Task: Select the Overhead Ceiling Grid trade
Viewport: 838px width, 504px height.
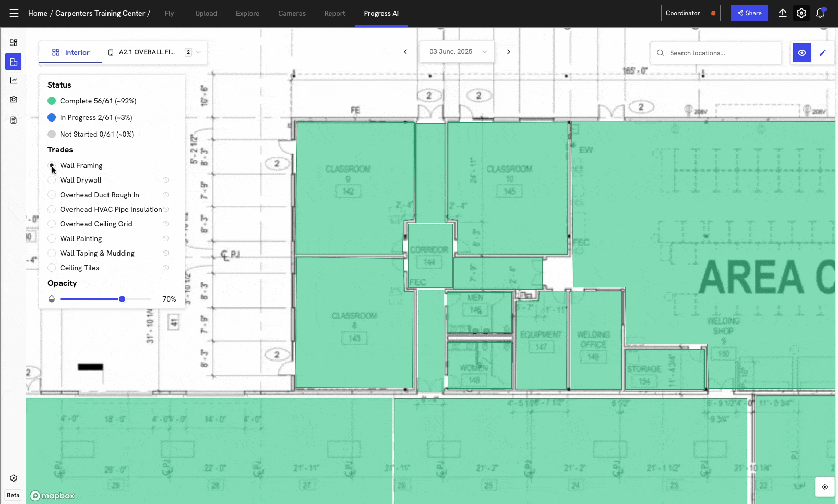Action: (x=52, y=224)
